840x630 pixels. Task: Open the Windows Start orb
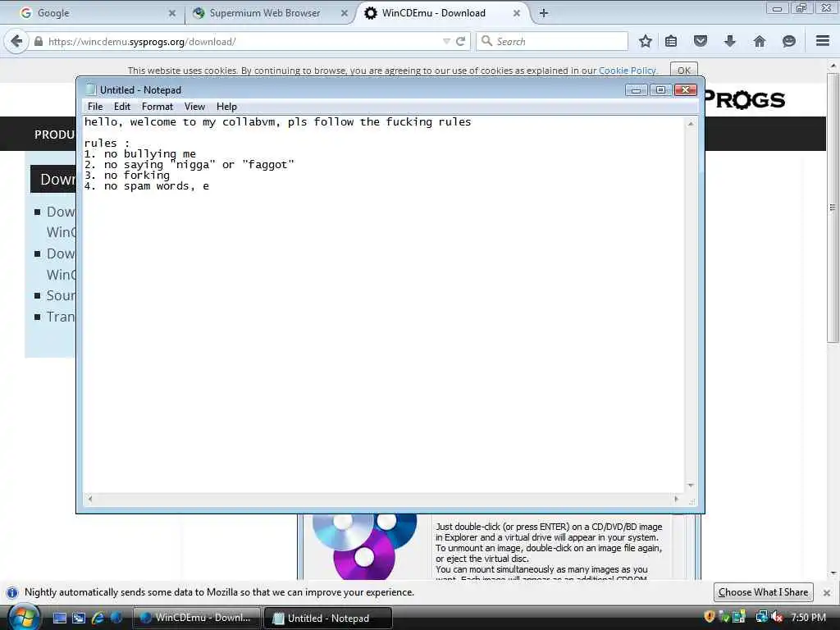coord(24,617)
